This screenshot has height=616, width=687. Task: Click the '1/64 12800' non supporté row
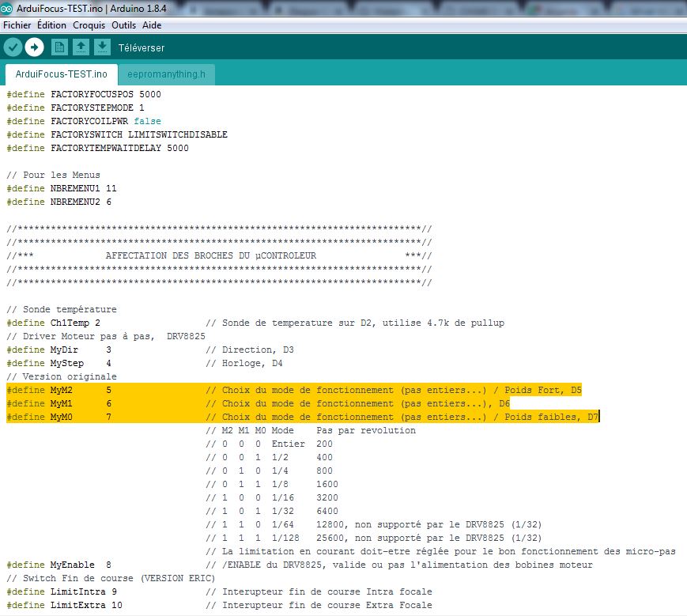(374, 524)
